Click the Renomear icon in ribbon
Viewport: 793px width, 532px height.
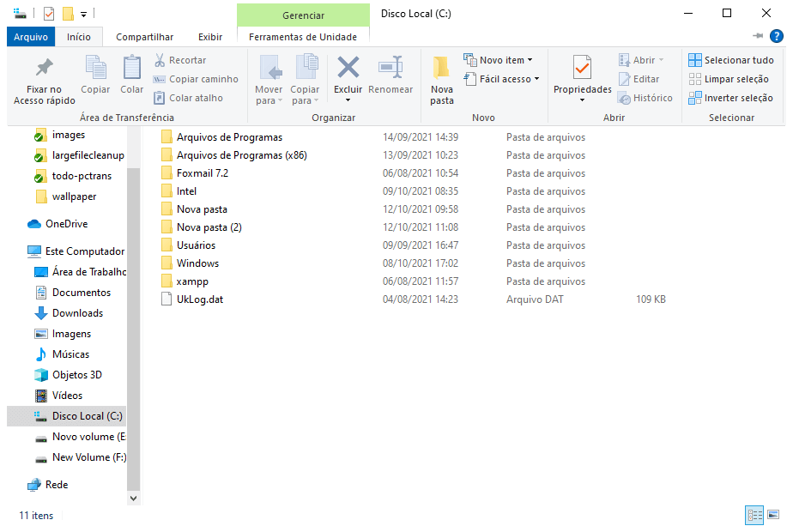390,68
